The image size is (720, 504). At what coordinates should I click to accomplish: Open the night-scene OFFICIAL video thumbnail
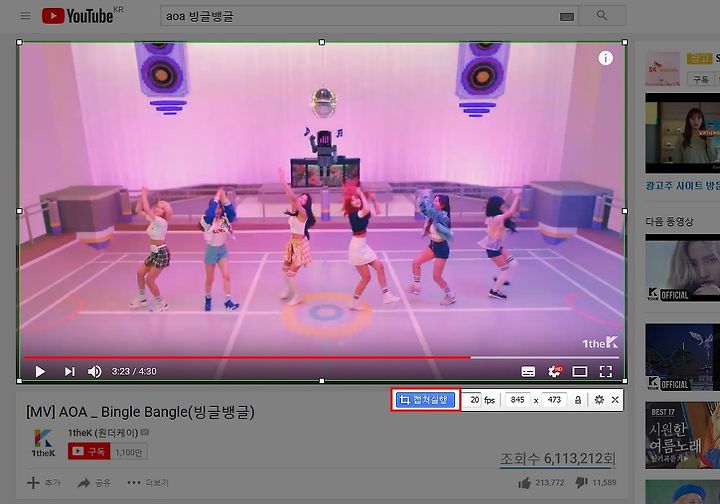[682, 357]
